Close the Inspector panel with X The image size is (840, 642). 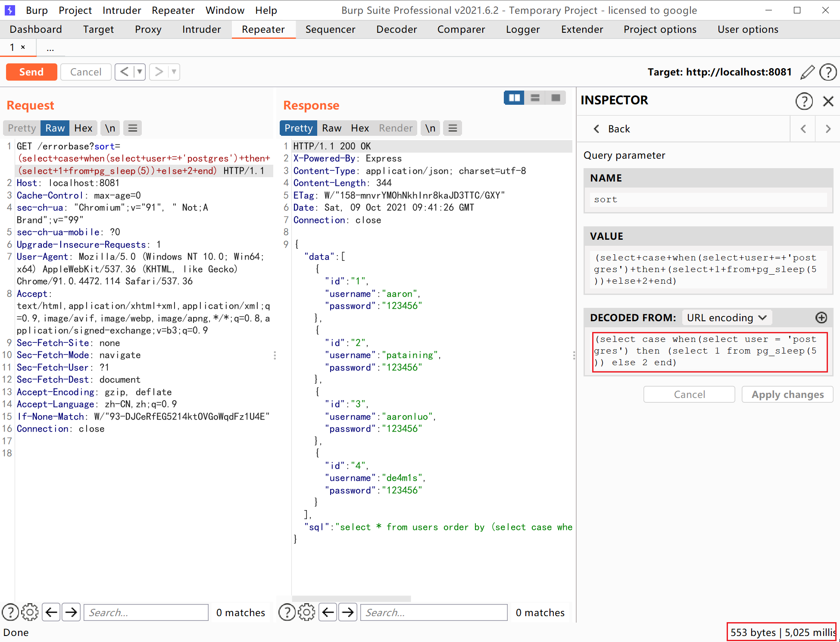click(828, 101)
